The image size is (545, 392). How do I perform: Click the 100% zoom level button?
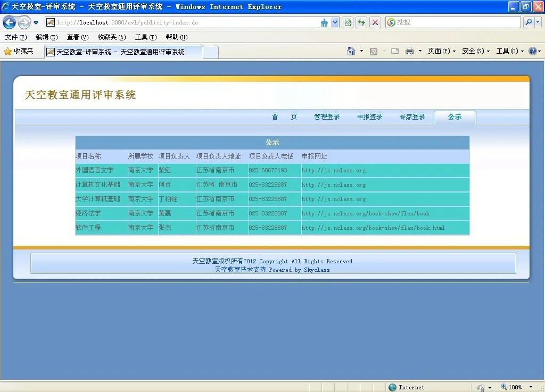tap(511, 387)
